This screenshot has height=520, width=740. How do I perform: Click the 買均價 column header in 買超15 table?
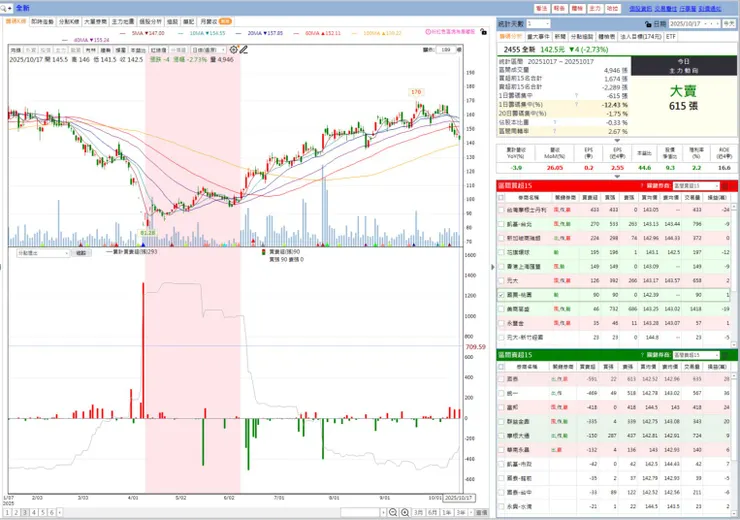648,198
